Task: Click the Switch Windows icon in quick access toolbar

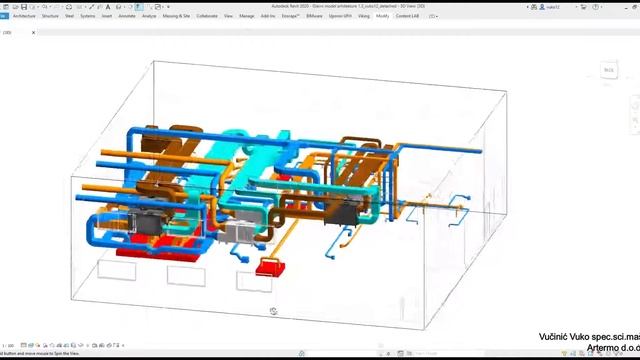Action: [158, 7]
